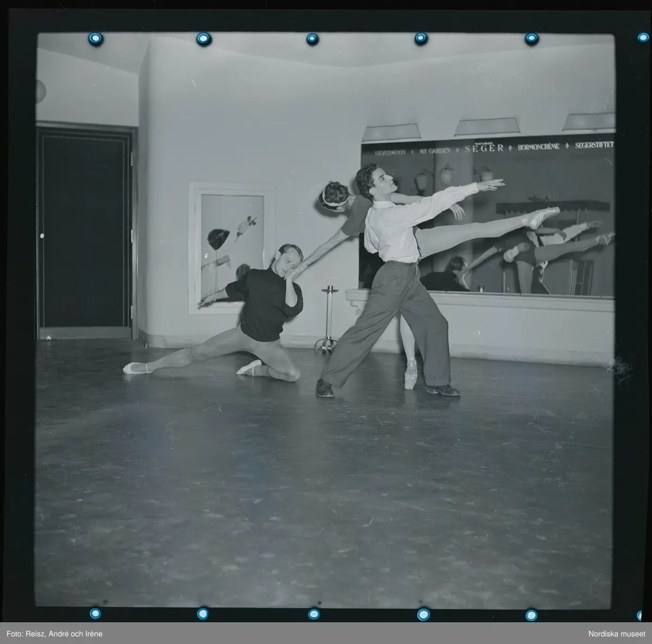Click the leftmost blue marker on bottom edge
The height and width of the screenshot is (644, 652).
pyautogui.click(x=96, y=613)
